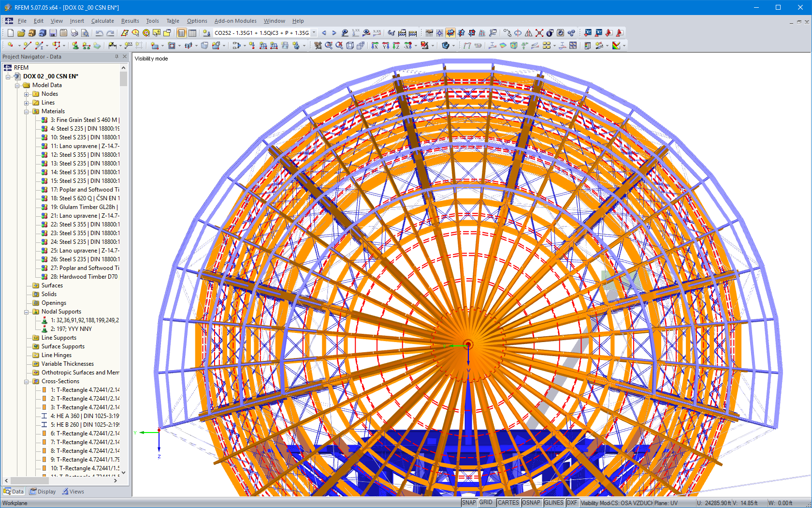Click the Undo icon in the toolbar
The image size is (812, 508).
coord(100,32)
